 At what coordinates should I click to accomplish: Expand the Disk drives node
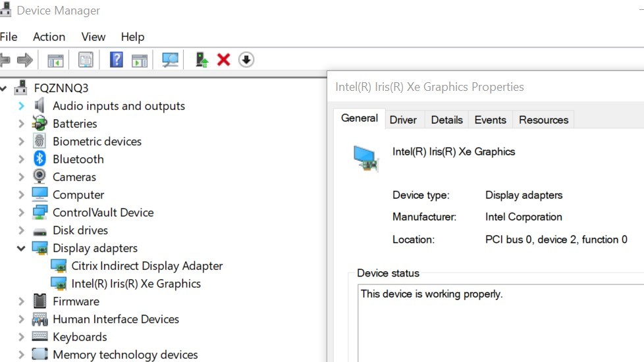pyautogui.click(x=21, y=230)
